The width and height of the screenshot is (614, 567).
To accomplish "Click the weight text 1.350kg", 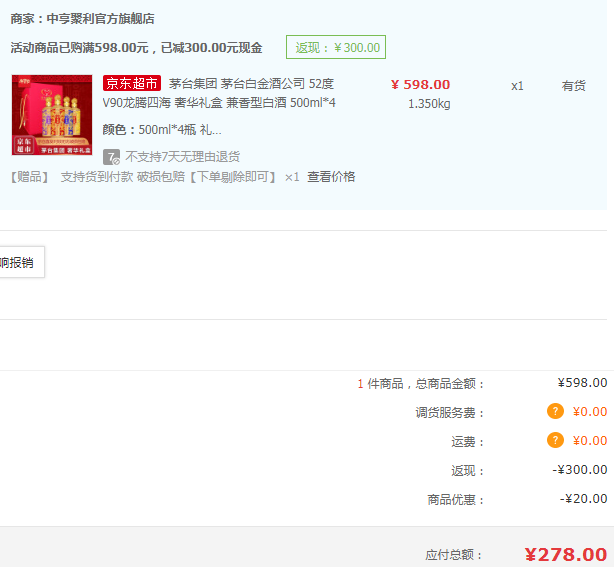I will 429,104.
